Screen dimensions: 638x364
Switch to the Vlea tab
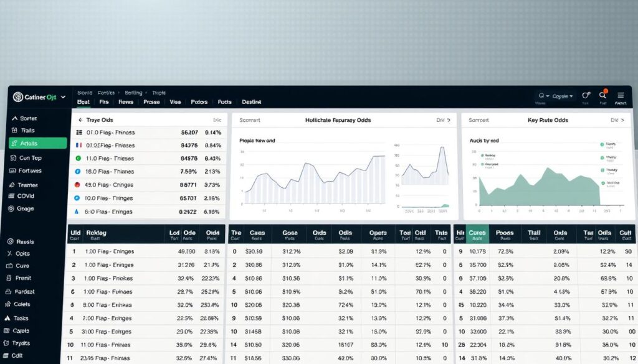175,102
